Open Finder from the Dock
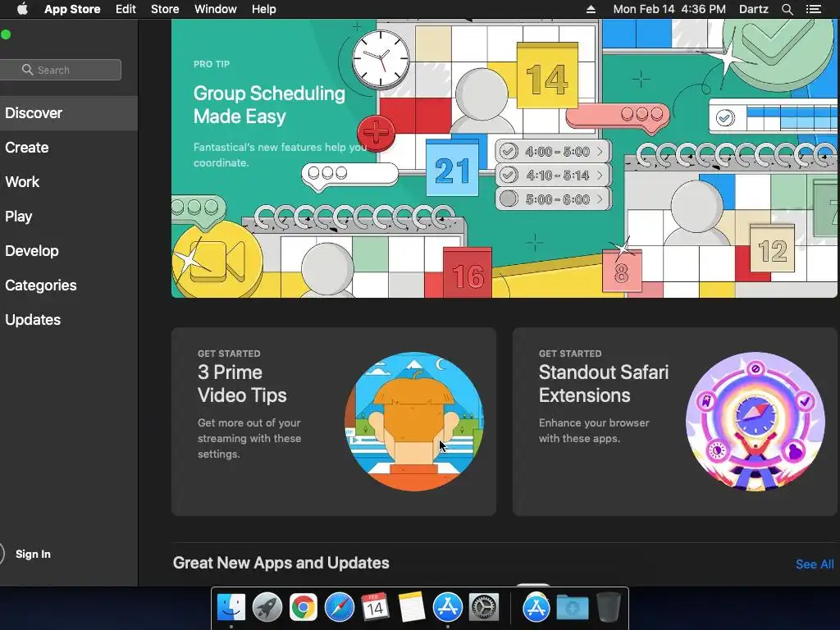This screenshot has width=840, height=630. coord(231,608)
